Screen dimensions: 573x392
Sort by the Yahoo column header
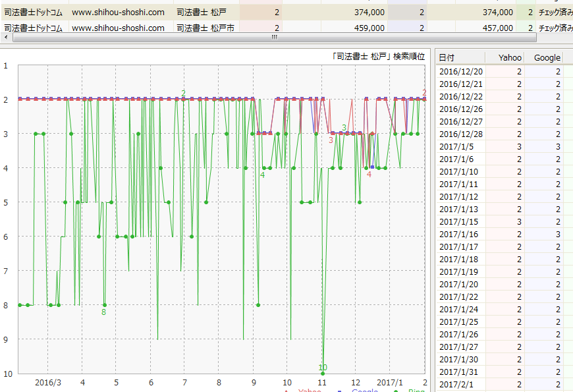click(505, 57)
